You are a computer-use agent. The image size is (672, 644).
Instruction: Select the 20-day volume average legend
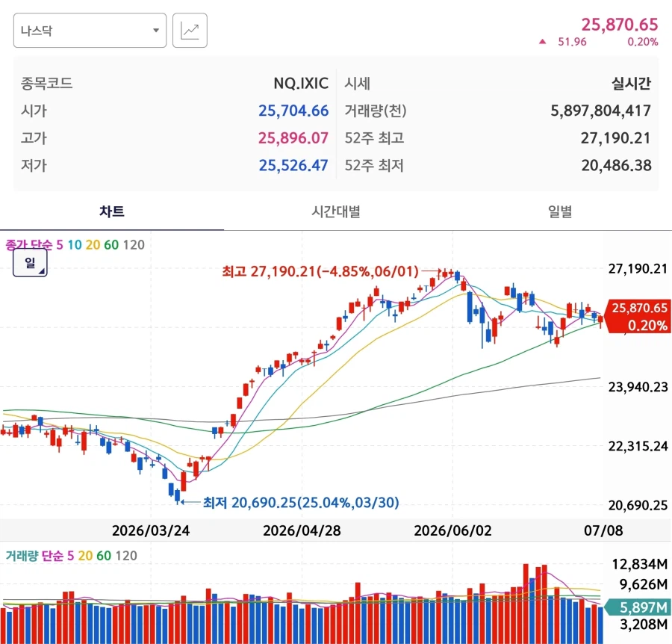[85, 556]
